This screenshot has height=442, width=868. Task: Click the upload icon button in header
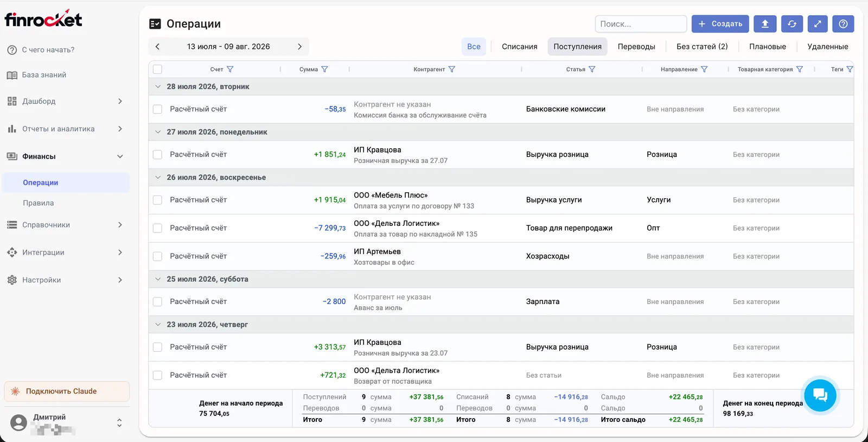(765, 24)
